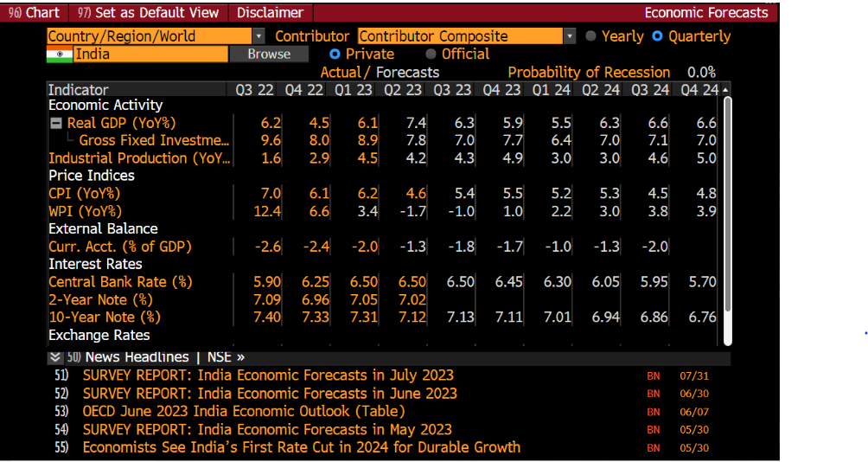
Task: Open the 50) News Headlines link
Action: tap(128, 357)
